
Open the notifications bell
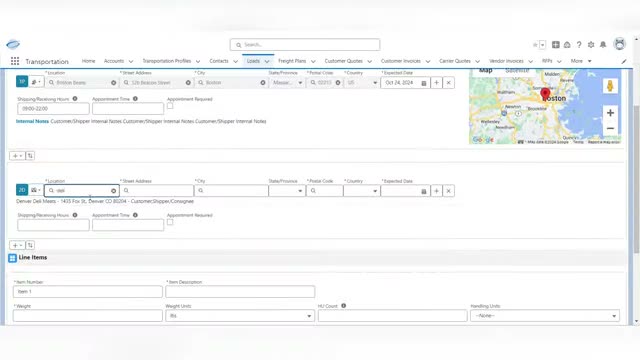pos(603,45)
